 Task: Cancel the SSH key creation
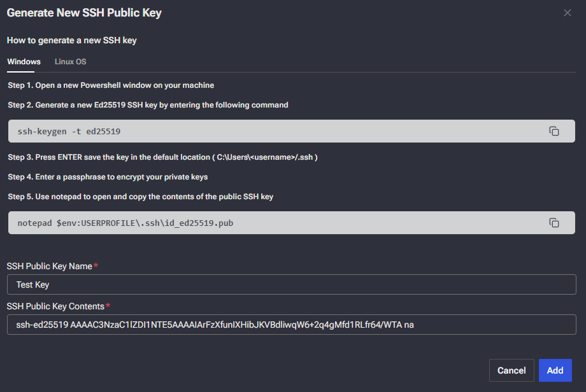511,370
